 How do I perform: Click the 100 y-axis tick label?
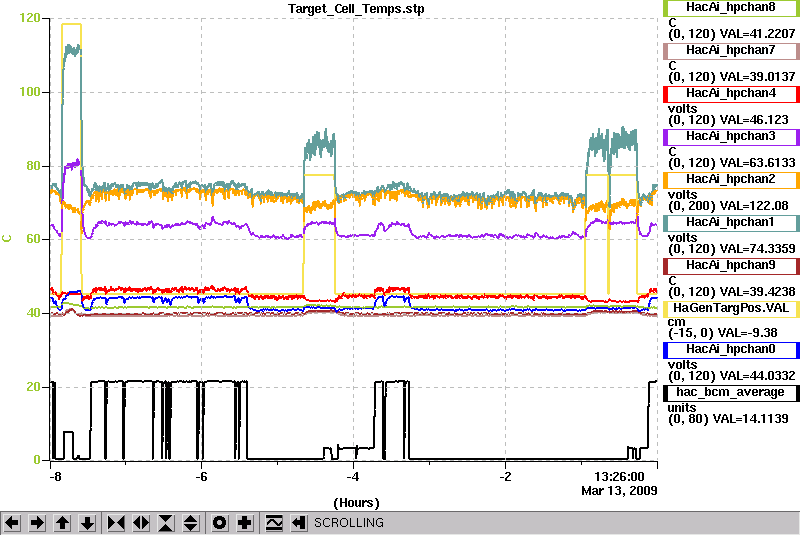tap(30, 92)
